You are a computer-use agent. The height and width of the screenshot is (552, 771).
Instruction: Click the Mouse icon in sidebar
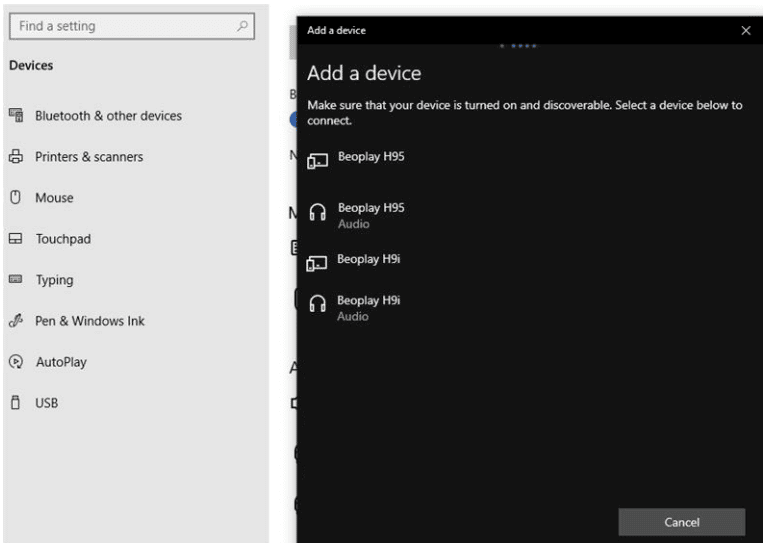click(16, 197)
